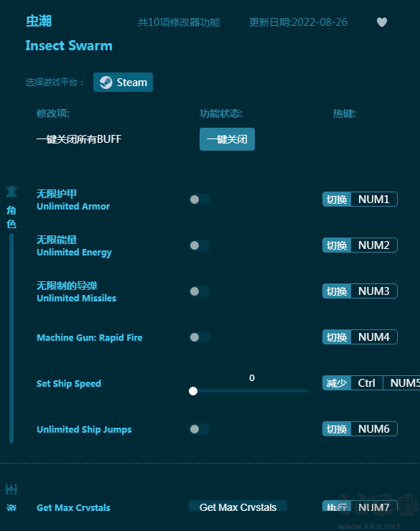Screen dimensions: 420x531
Task: Click the NUM4 hotkey box
Action: [374, 337]
